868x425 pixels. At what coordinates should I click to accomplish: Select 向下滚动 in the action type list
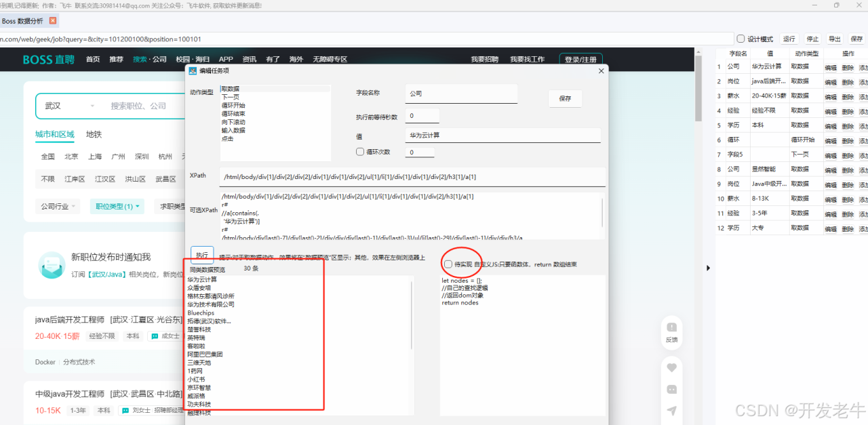point(275,122)
